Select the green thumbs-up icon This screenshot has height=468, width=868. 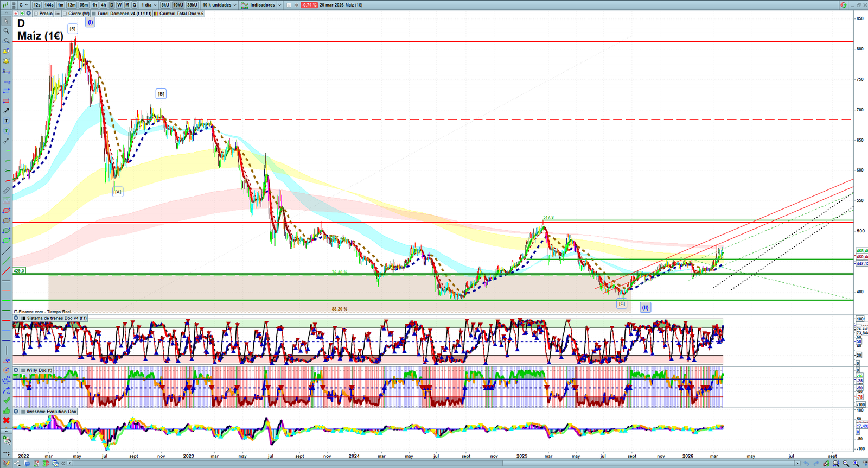pyautogui.click(x=6, y=410)
